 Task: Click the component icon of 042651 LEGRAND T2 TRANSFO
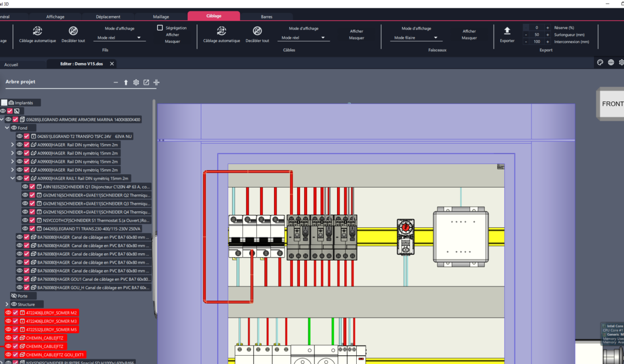tap(33, 136)
